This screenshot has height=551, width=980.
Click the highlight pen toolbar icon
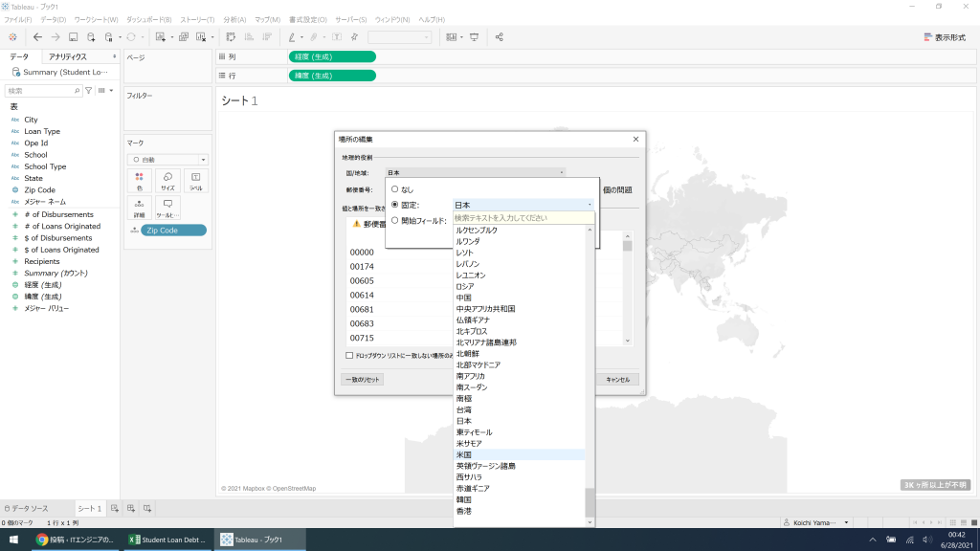[x=292, y=37]
